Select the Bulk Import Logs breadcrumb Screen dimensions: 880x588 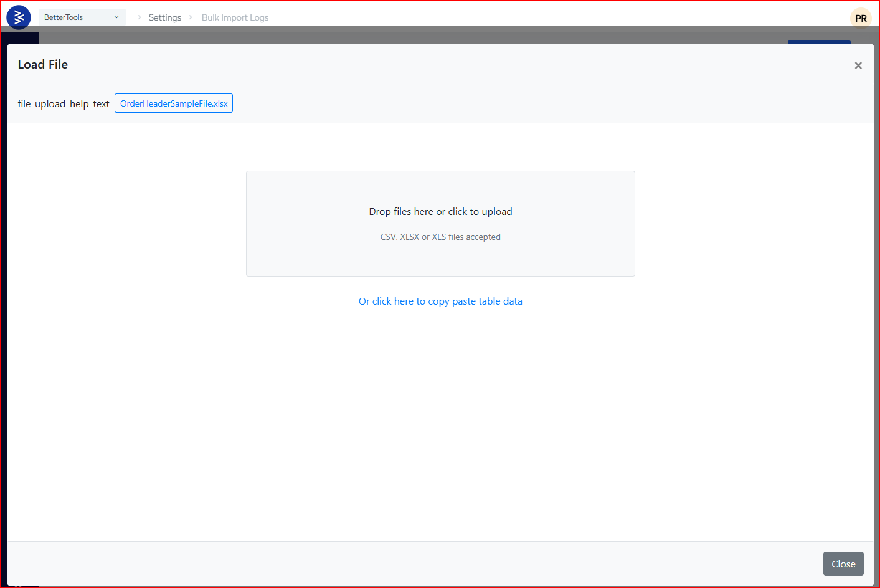tap(235, 17)
